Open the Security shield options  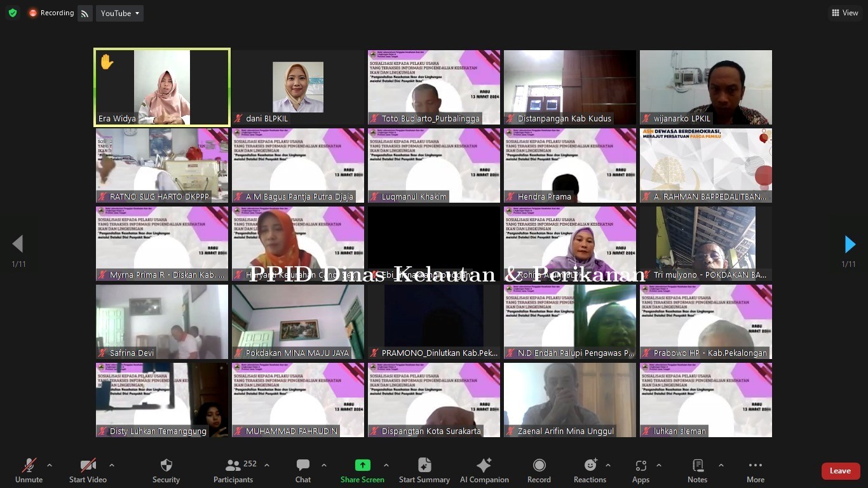coord(166,470)
